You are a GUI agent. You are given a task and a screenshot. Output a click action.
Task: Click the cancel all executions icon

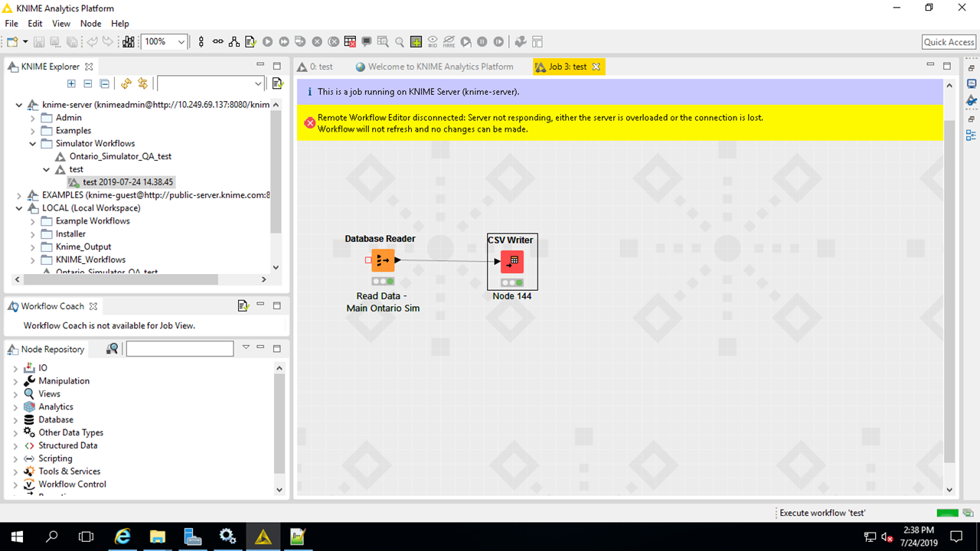pos(334,42)
